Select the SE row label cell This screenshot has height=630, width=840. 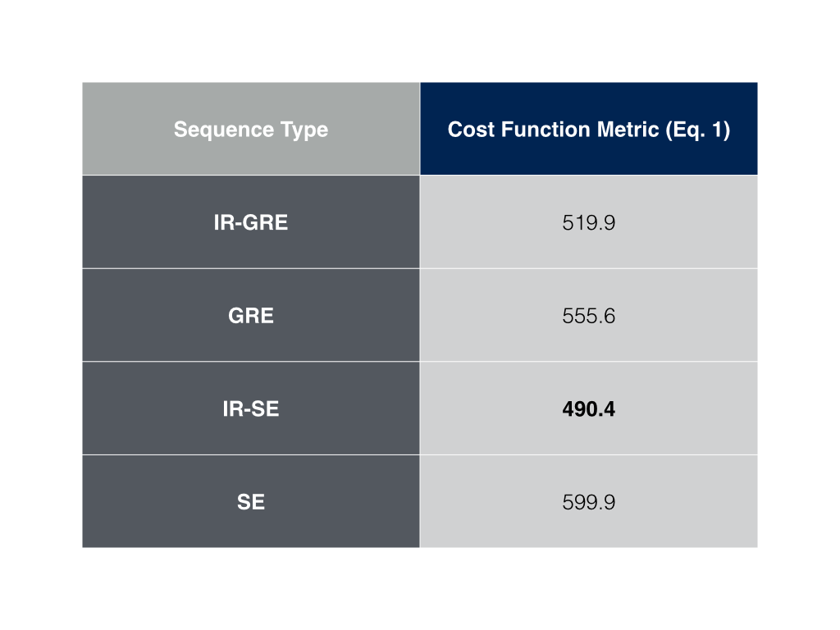[251, 502]
